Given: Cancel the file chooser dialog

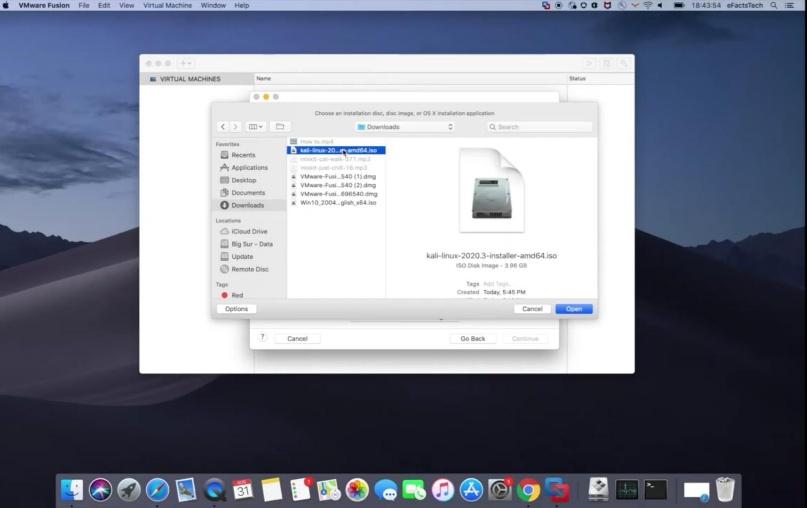Looking at the screenshot, I should click(532, 309).
